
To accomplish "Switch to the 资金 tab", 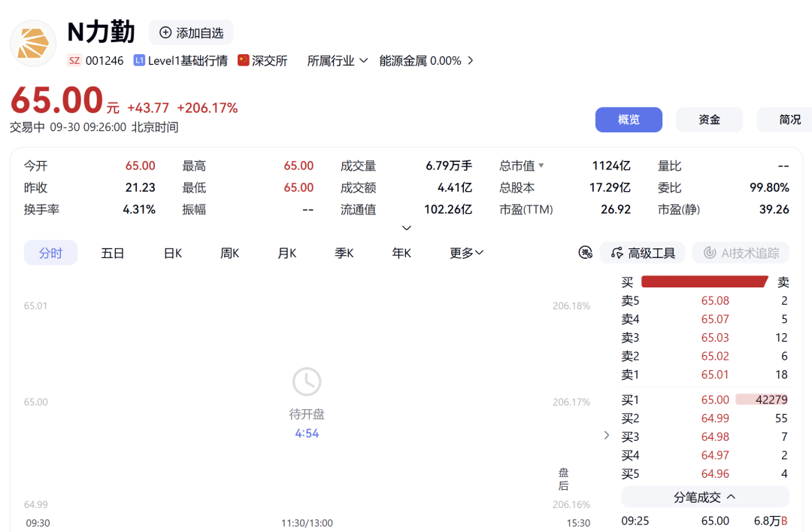I will tap(710, 120).
